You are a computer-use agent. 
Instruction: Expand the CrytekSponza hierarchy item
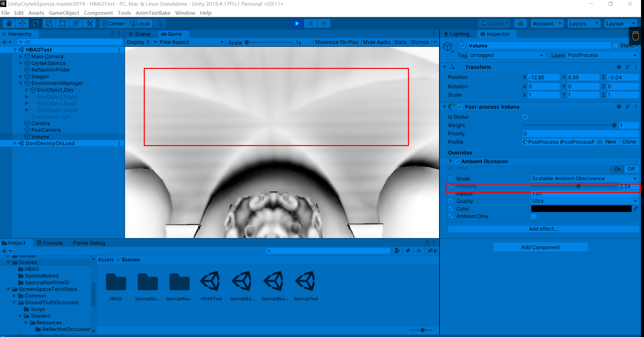(21, 63)
